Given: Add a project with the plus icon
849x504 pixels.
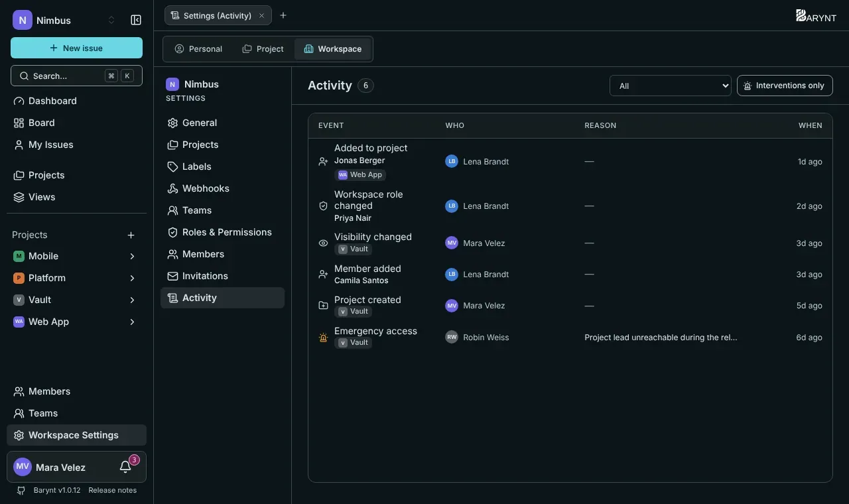Looking at the screenshot, I should (x=131, y=235).
